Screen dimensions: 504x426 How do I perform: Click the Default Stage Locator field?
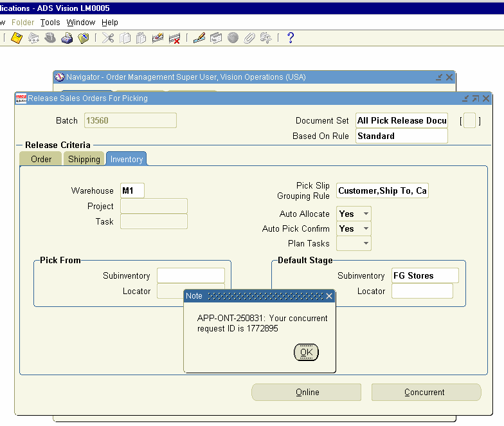(422, 291)
